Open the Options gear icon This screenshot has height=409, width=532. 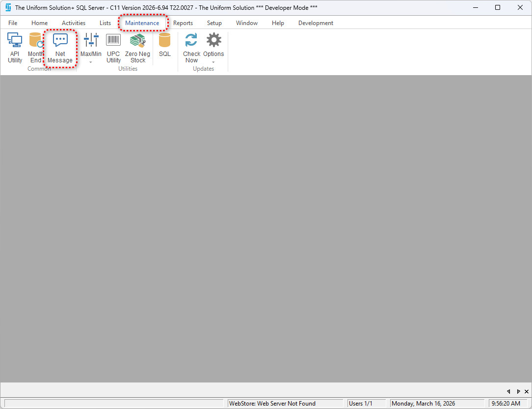click(213, 41)
